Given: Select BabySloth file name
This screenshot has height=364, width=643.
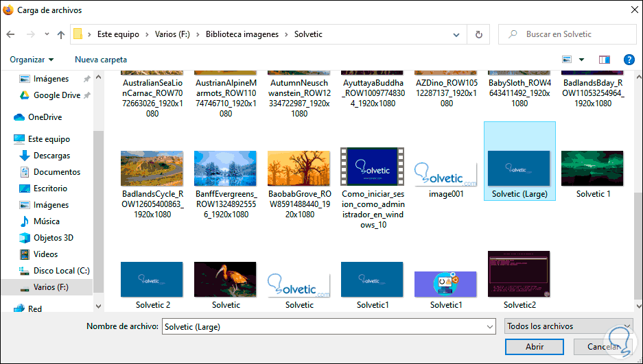Looking at the screenshot, I should point(519,93).
